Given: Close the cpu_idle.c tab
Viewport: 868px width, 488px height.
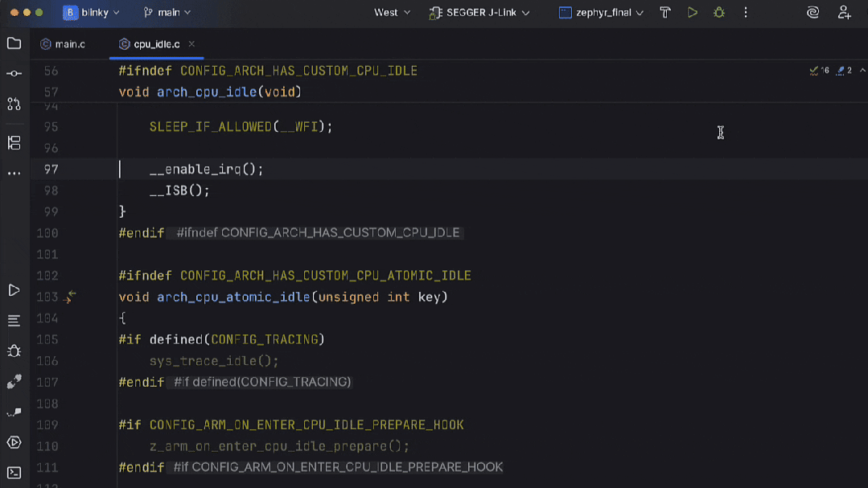Looking at the screenshot, I should tap(191, 44).
